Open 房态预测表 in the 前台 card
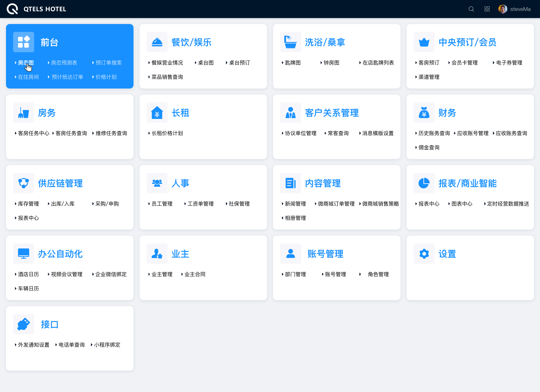540x392 pixels. (x=64, y=63)
